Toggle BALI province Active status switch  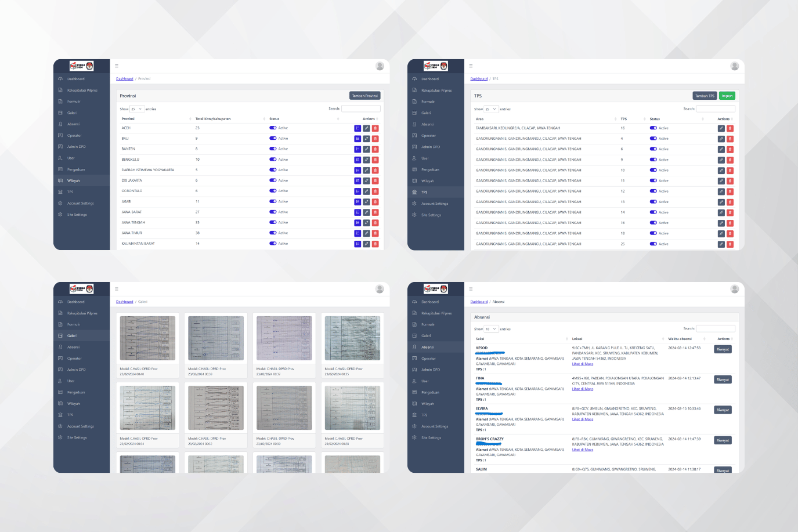pyautogui.click(x=273, y=138)
